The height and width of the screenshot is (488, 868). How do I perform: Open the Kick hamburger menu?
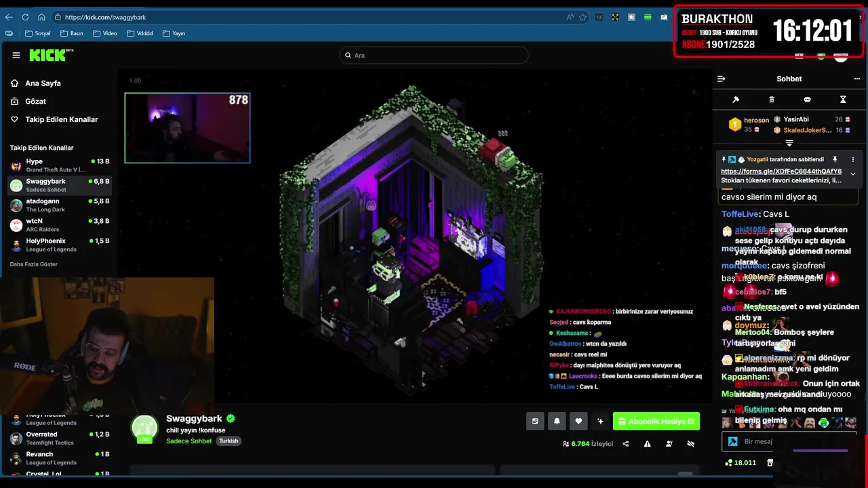pyautogui.click(x=16, y=56)
